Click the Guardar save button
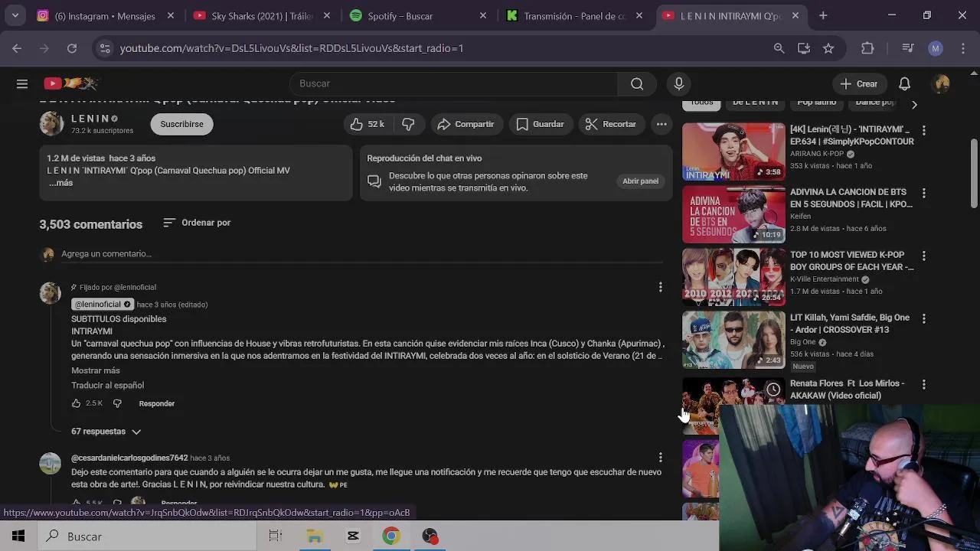Viewport: 980px width, 551px height. coord(541,124)
